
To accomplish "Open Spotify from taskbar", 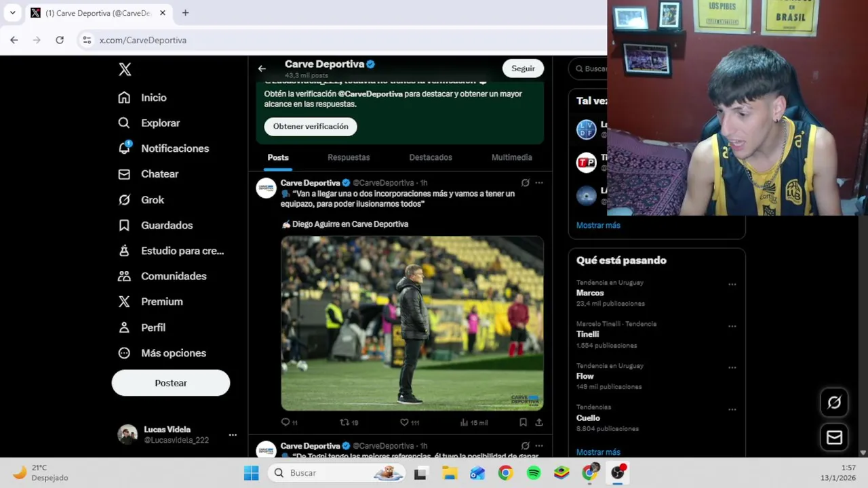I will point(534,473).
